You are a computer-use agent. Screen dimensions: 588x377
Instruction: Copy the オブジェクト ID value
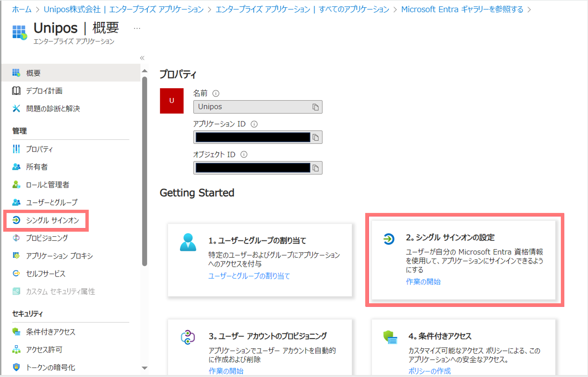[316, 168]
